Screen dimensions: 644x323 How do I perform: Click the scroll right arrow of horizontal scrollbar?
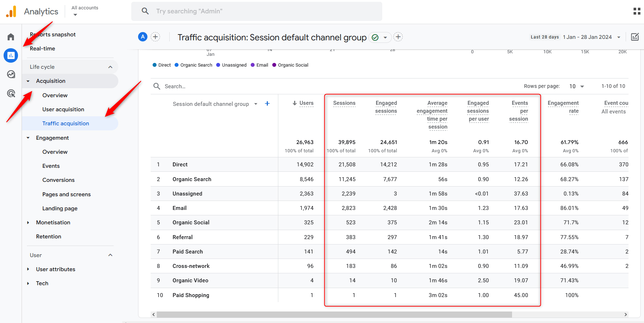pos(626,314)
